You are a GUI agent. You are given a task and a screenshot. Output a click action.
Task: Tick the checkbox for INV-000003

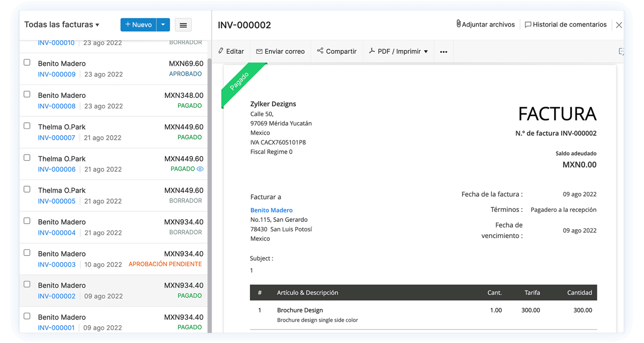(27, 253)
